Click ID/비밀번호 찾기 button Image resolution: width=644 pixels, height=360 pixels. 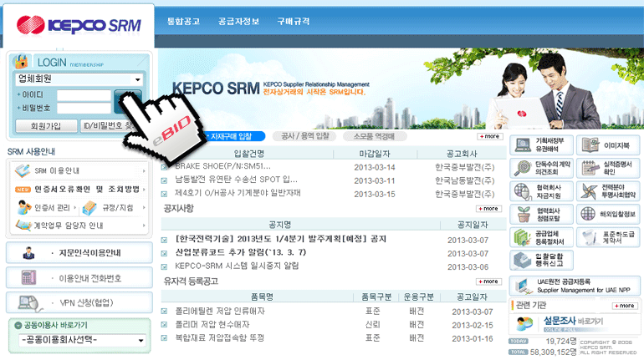click(x=108, y=126)
